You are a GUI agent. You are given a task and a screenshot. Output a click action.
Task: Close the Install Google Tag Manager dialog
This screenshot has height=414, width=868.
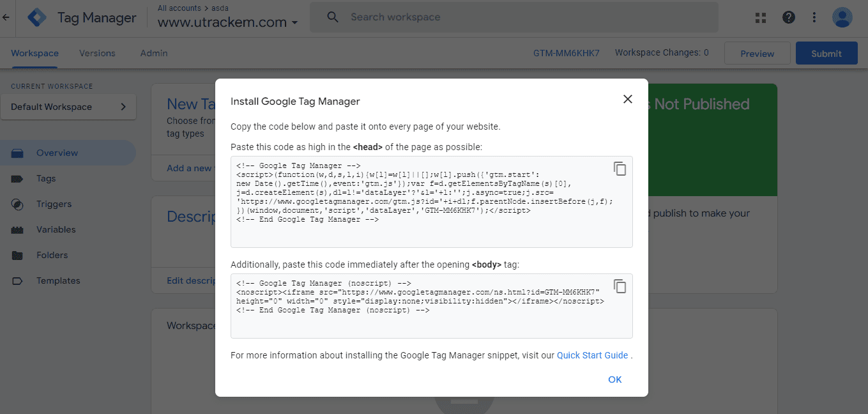pos(627,99)
